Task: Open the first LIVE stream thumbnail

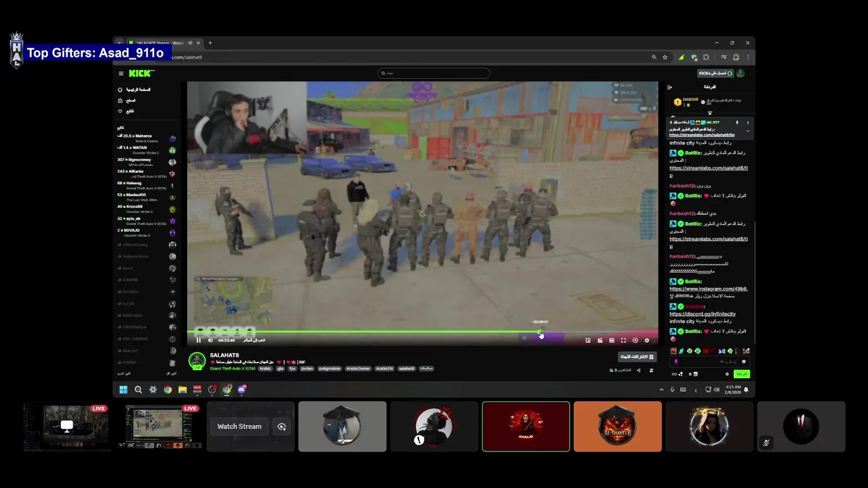Action: (x=66, y=426)
